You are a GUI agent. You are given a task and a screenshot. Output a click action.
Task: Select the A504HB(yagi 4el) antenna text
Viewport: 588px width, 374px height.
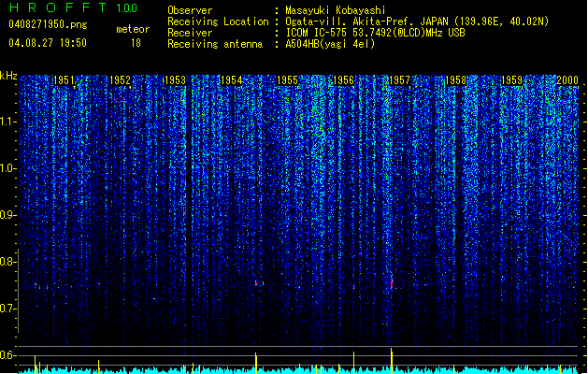coord(330,44)
